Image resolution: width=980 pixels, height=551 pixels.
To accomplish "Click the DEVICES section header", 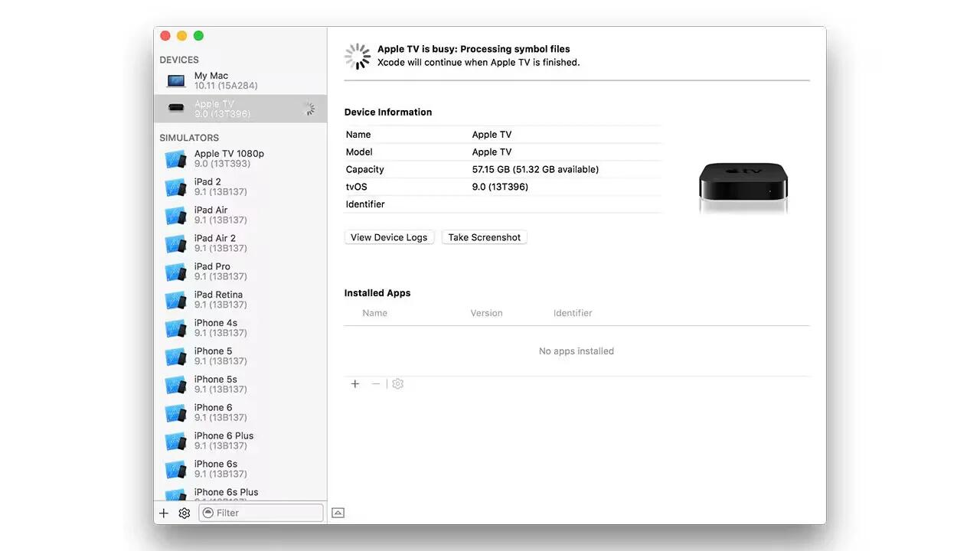I will (179, 60).
